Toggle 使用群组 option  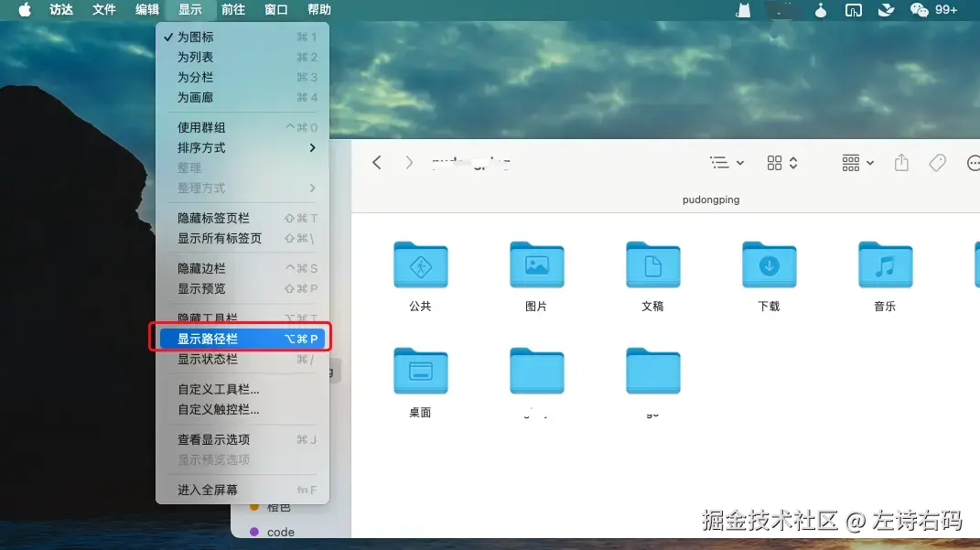coord(242,127)
